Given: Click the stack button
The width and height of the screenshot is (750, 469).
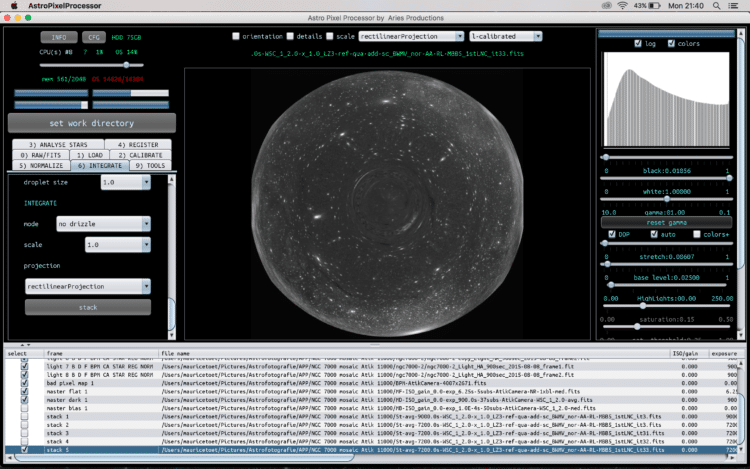Looking at the screenshot, I should pyautogui.click(x=88, y=307).
